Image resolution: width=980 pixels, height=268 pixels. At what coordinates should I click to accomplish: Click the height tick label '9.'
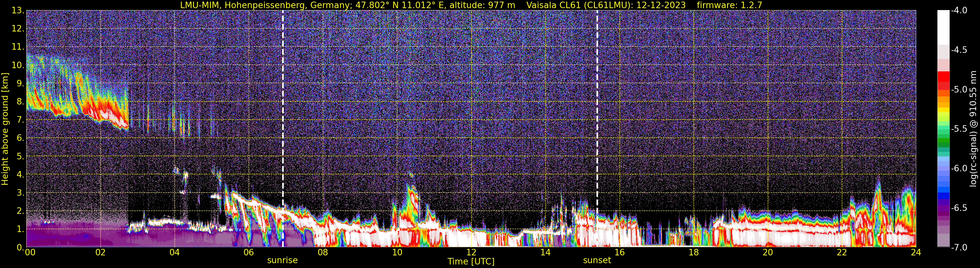[x=20, y=83]
